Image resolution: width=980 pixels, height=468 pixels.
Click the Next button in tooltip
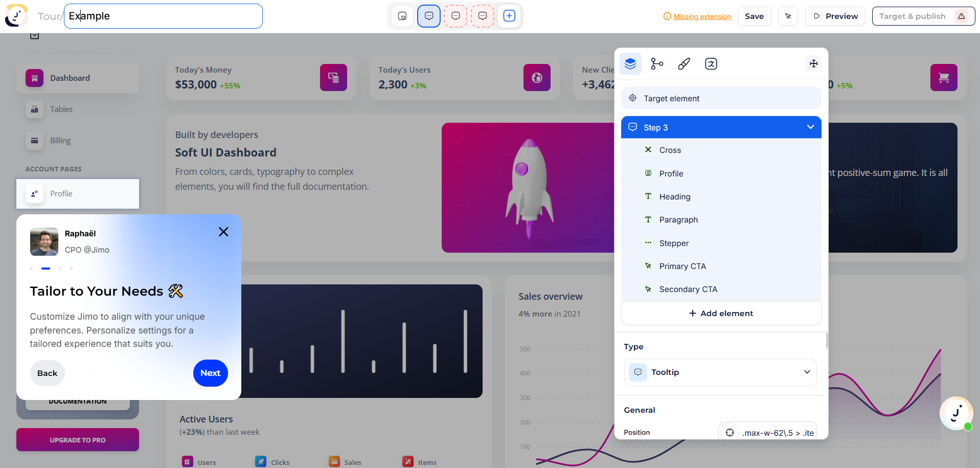[x=210, y=373]
